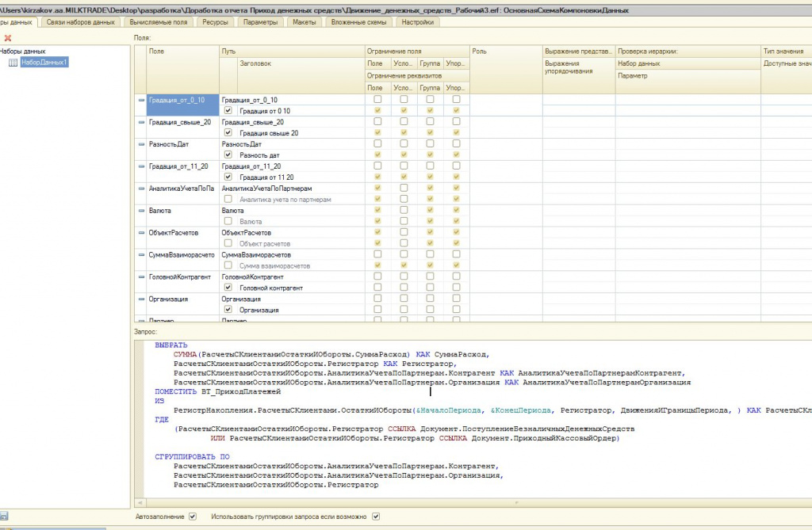
Task: Go to the Параметры tab
Action: point(260,22)
